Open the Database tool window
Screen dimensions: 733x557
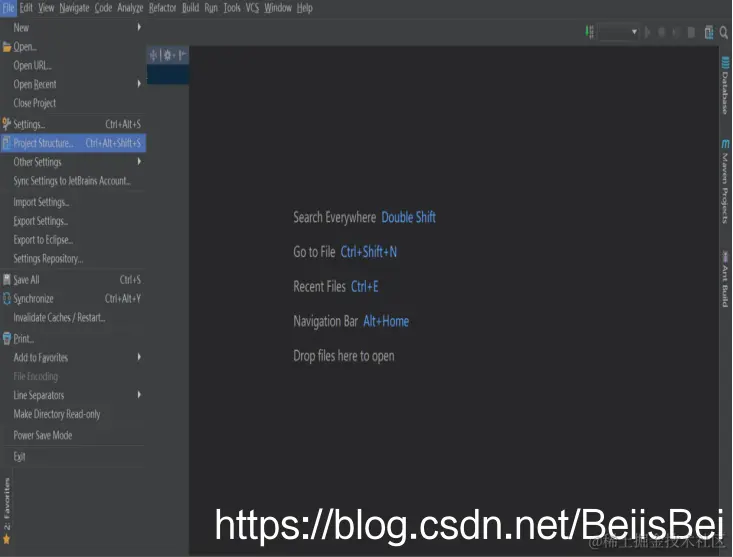pyautogui.click(x=725, y=86)
